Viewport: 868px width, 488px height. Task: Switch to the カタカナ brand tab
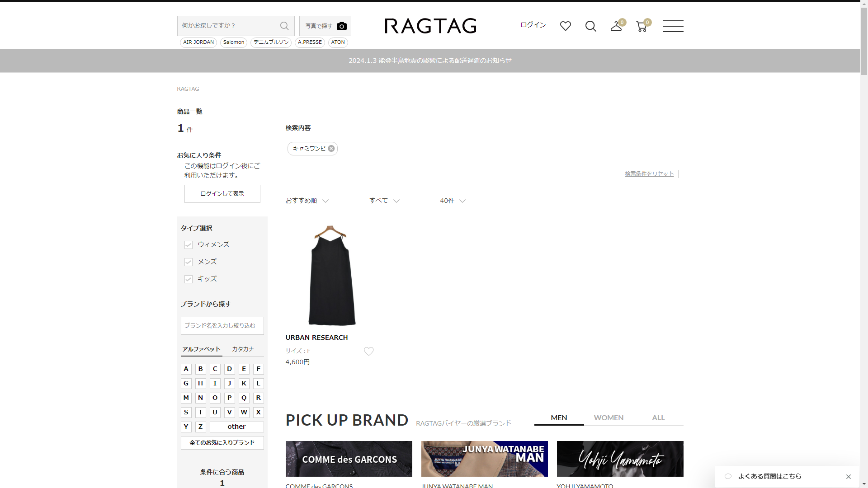coord(243,349)
